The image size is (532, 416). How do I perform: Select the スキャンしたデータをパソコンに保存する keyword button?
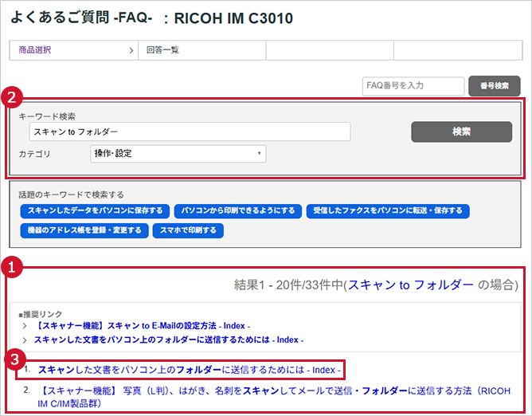click(x=95, y=211)
